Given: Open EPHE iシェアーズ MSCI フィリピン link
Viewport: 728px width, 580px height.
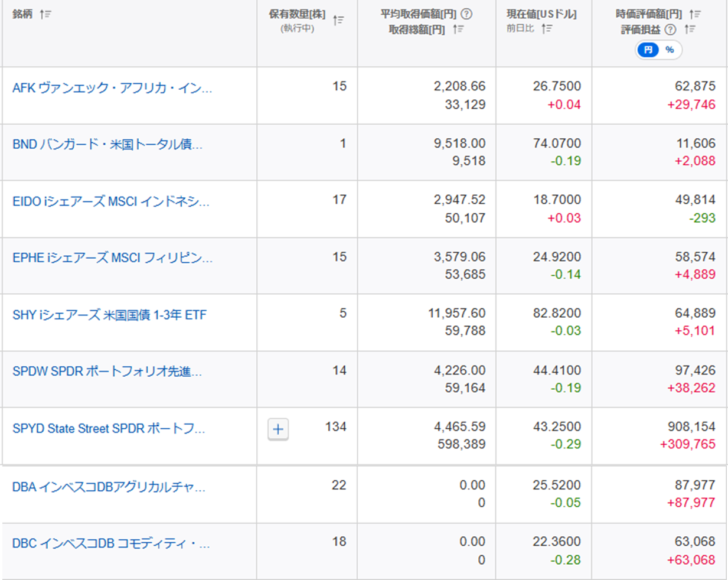Looking at the screenshot, I should tap(112, 258).
